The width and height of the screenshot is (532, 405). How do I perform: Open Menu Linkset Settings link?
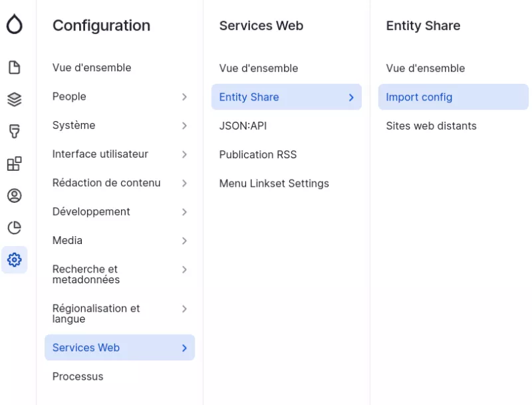tap(274, 184)
